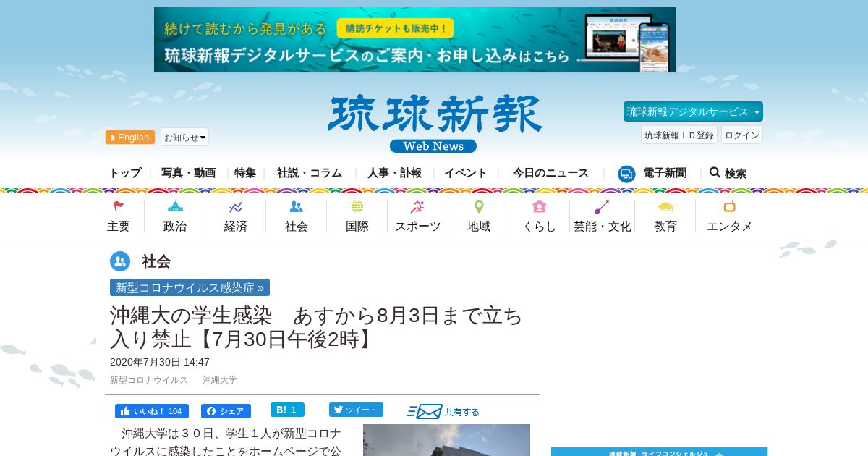Open the 政治 category with building icon
The width and height of the screenshot is (868, 456).
point(175,216)
